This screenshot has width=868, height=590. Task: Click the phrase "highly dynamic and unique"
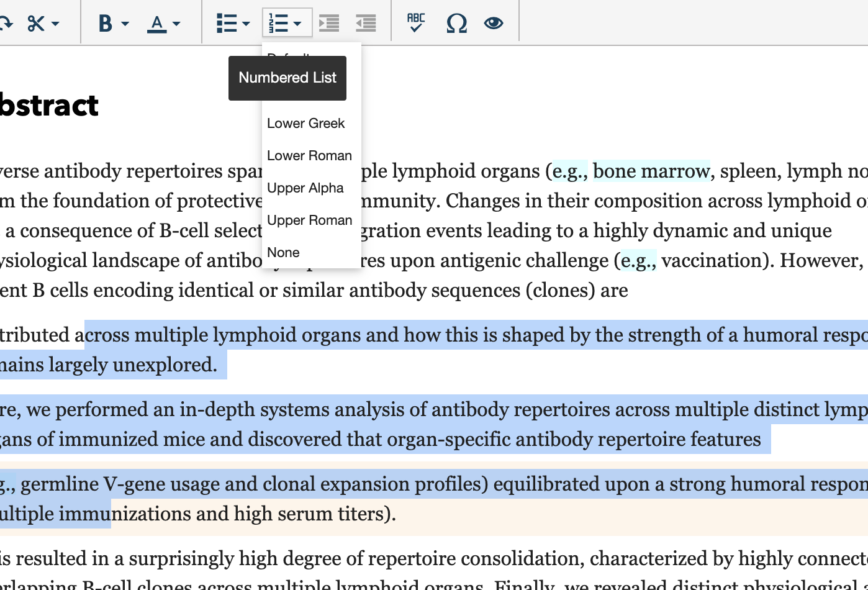point(713,230)
